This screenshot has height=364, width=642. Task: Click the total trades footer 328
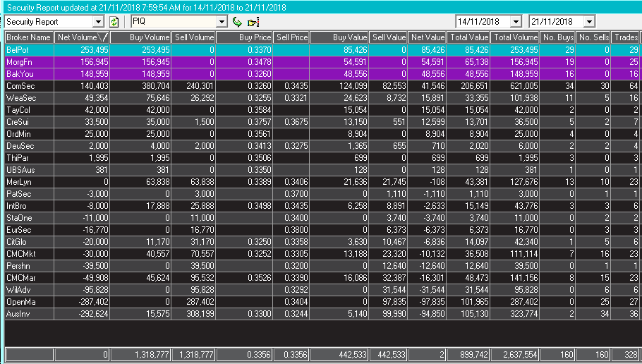pyautogui.click(x=631, y=355)
